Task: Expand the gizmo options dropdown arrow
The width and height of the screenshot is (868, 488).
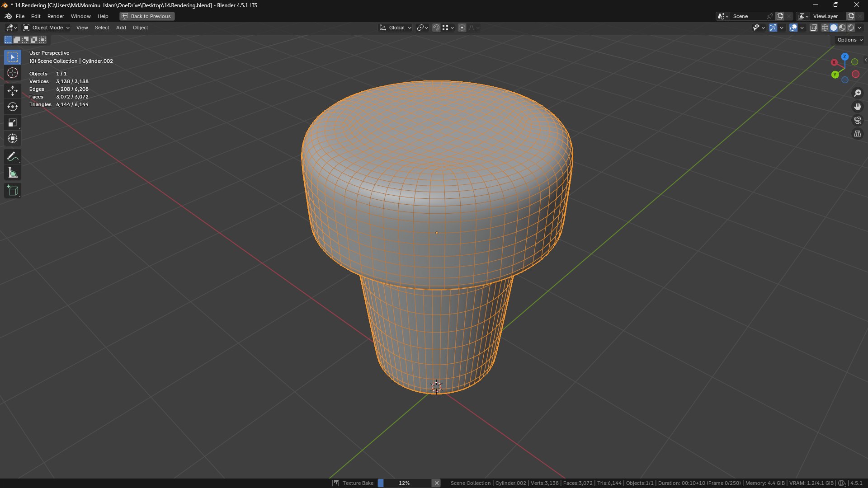Action: point(782,28)
